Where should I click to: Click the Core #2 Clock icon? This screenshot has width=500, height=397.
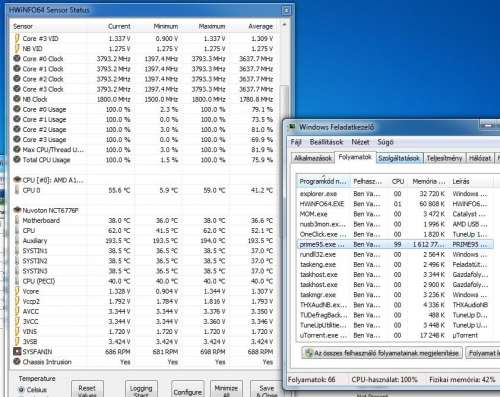click(x=17, y=79)
